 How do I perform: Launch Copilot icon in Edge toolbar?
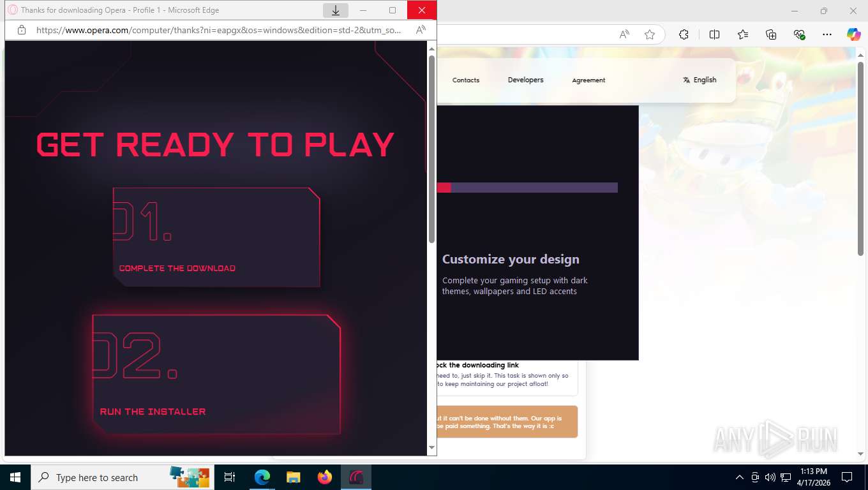[854, 34]
